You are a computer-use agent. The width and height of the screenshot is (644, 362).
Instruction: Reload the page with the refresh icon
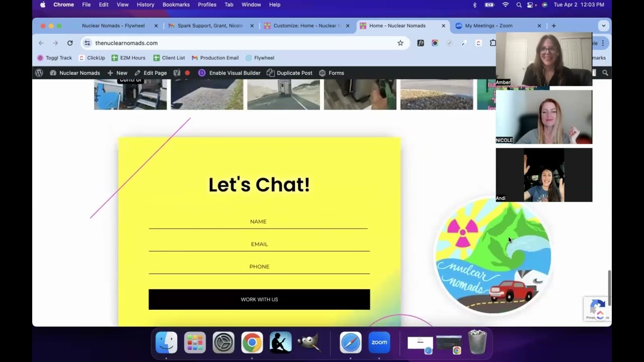pyautogui.click(x=70, y=43)
